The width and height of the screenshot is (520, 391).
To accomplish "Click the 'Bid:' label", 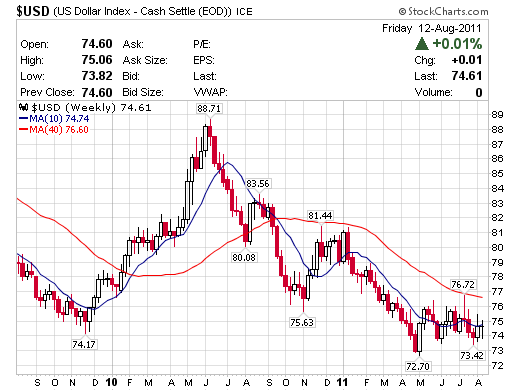I will [131, 76].
